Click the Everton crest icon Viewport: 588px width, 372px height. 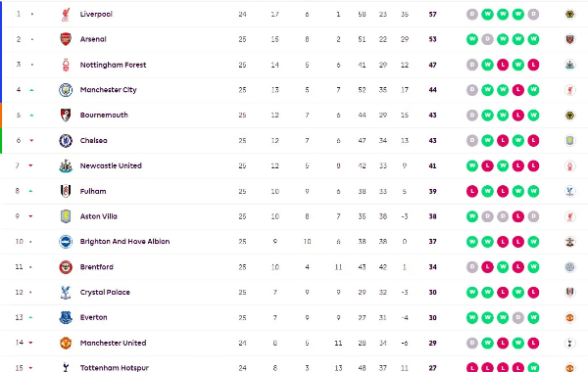(x=66, y=318)
